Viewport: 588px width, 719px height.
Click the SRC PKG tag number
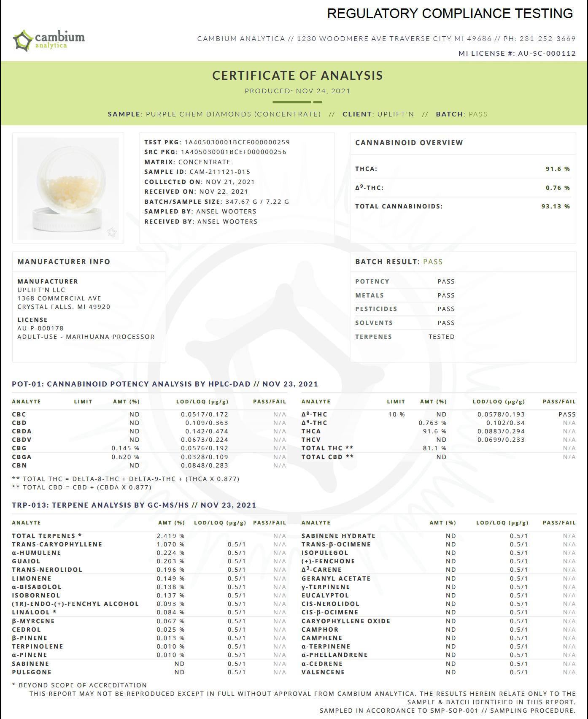[x=233, y=152]
